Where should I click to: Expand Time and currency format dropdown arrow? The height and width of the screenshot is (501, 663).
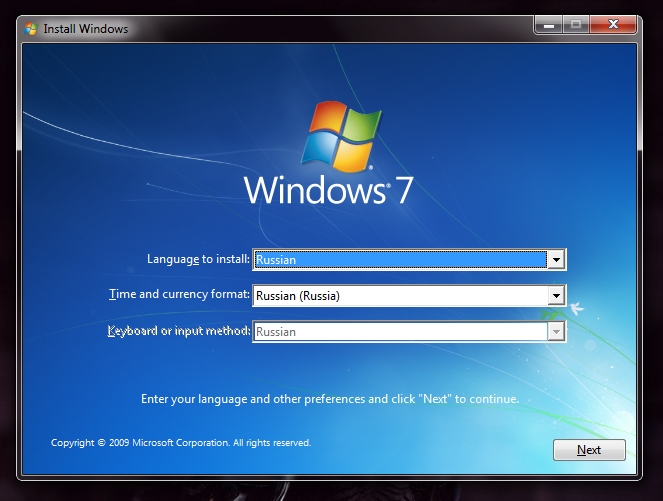pyautogui.click(x=556, y=296)
